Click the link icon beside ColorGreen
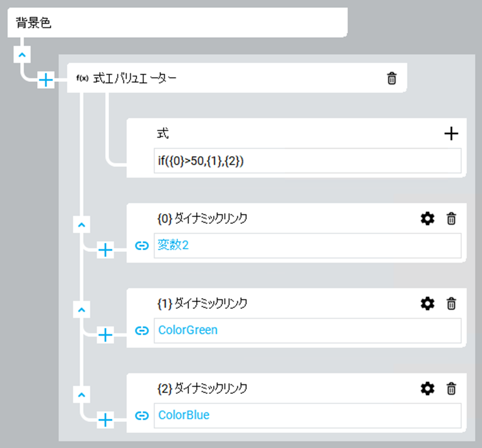 [x=142, y=331]
